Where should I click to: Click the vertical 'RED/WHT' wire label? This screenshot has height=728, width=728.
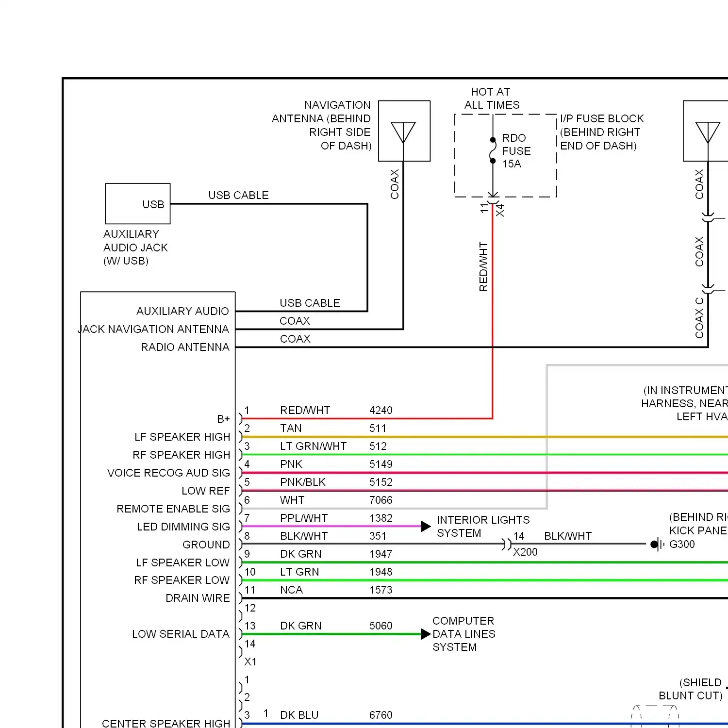[483, 266]
